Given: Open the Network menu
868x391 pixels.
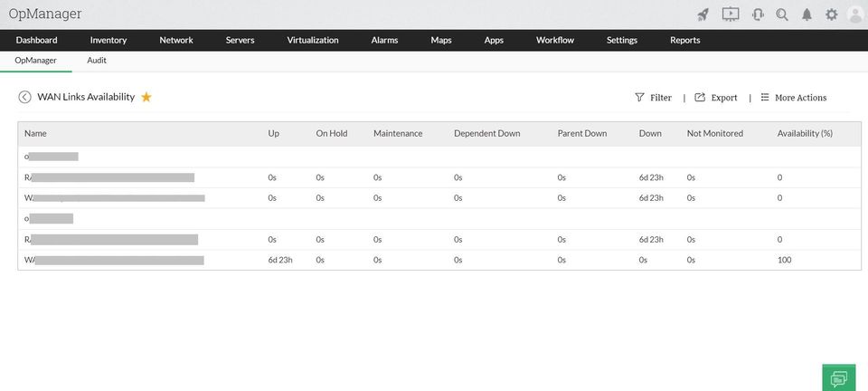Looking at the screenshot, I should pyautogui.click(x=176, y=40).
